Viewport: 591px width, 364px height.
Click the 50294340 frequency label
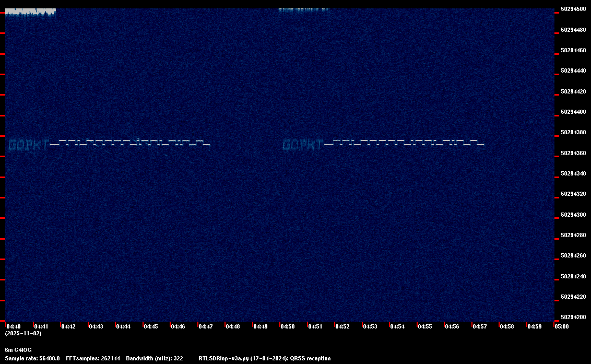pos(573,173)
